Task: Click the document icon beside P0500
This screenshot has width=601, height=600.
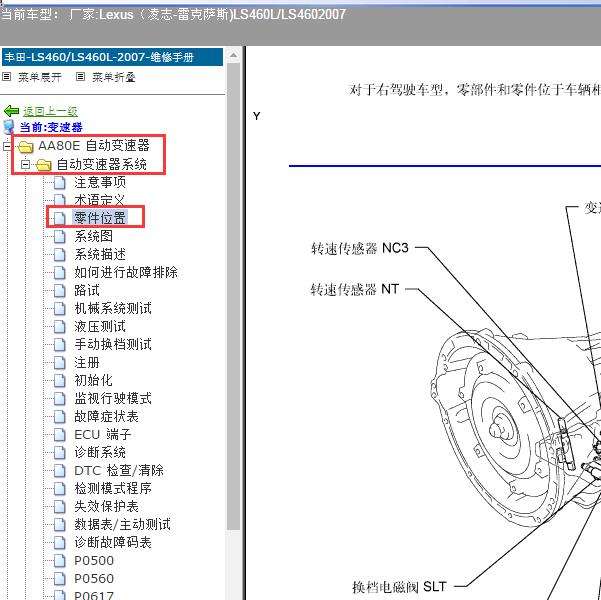Action: 59,561
